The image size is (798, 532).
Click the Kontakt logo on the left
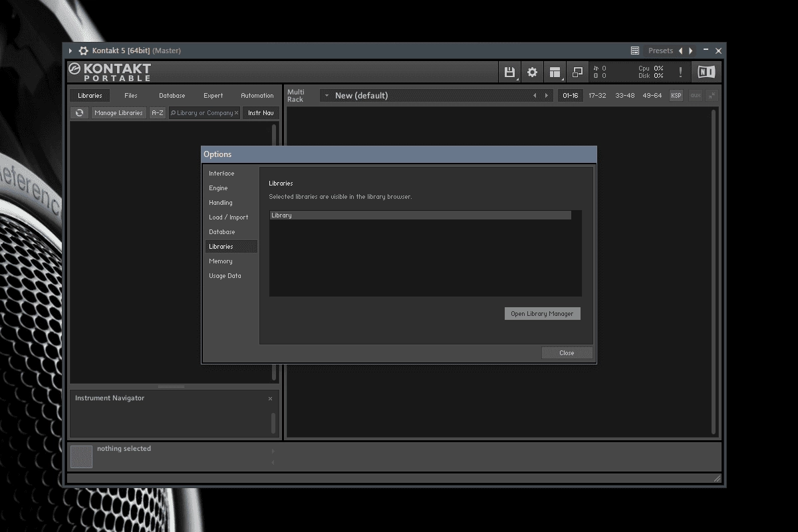(x=110, y=72)
